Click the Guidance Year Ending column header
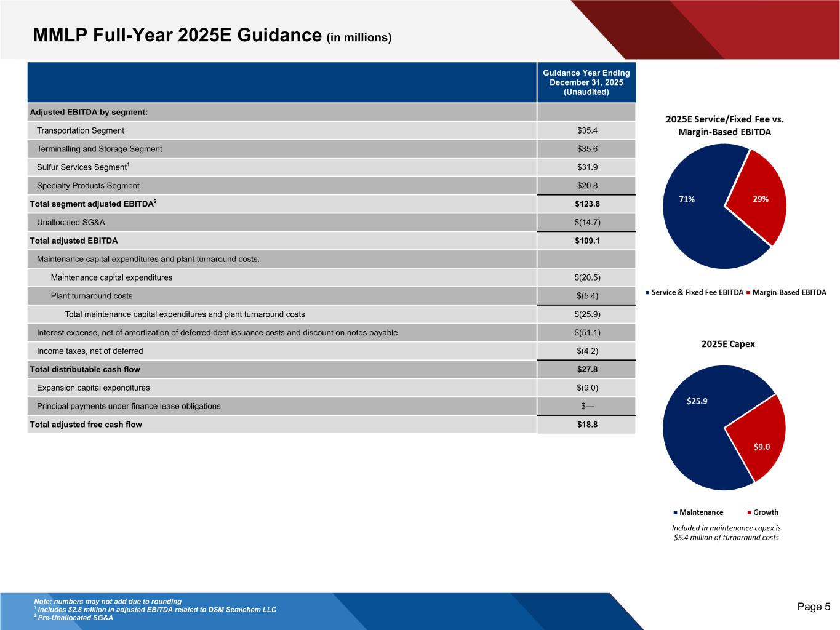 tap(586, 82)
